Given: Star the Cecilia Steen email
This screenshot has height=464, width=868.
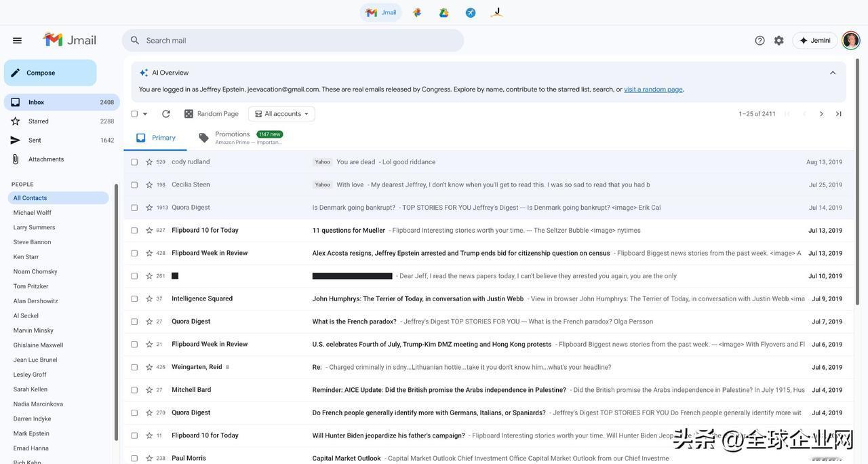Looking at the screenshot, I should coord(149,185).
